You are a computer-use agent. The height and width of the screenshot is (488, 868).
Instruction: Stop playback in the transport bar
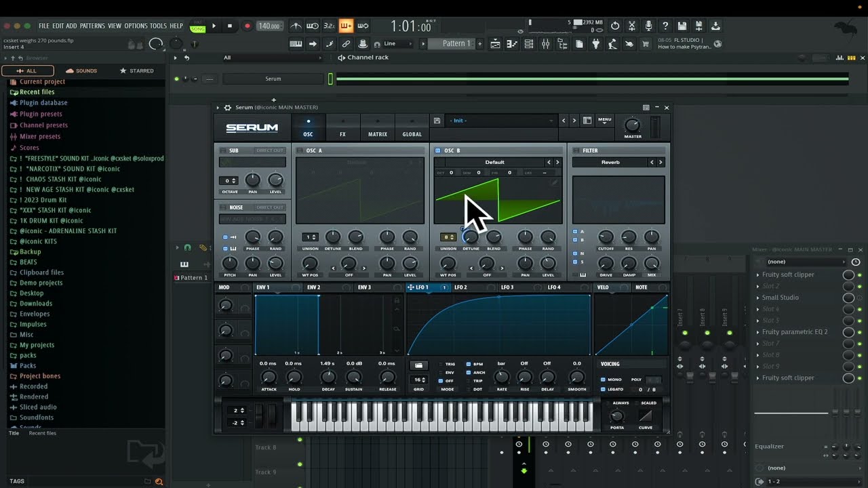[230, 26]
